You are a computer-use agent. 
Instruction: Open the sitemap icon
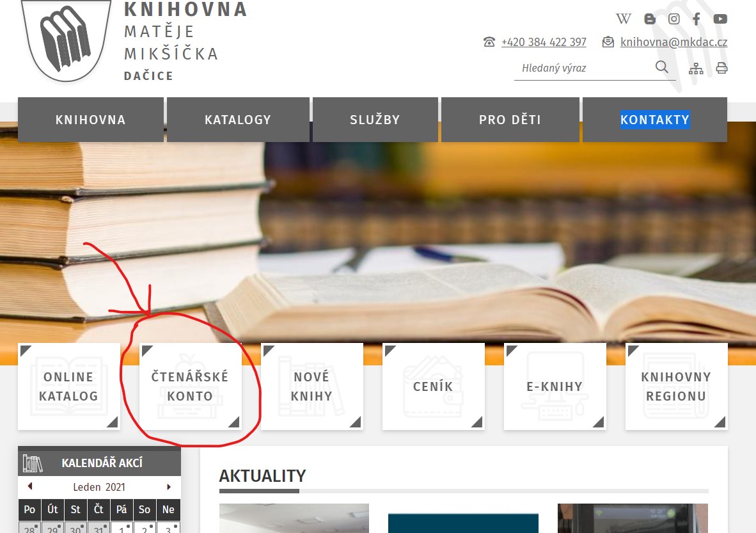click(696, 68)
